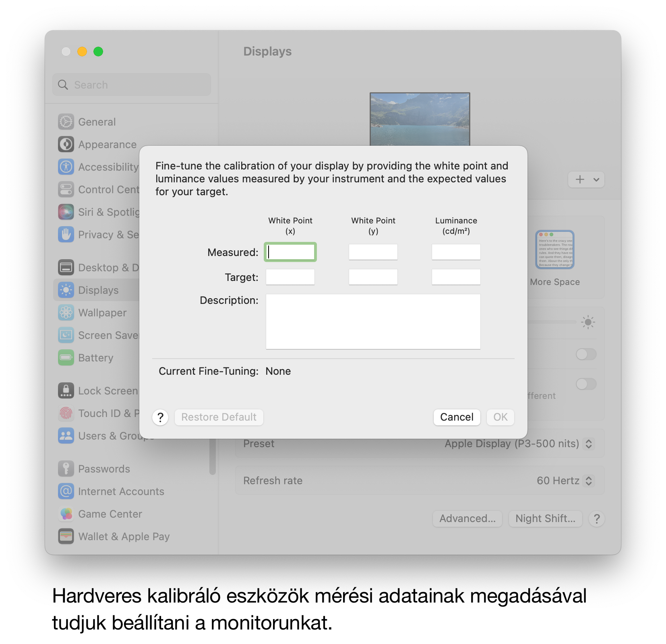
Task: Click the 'Description:' label
Action: 229,300
